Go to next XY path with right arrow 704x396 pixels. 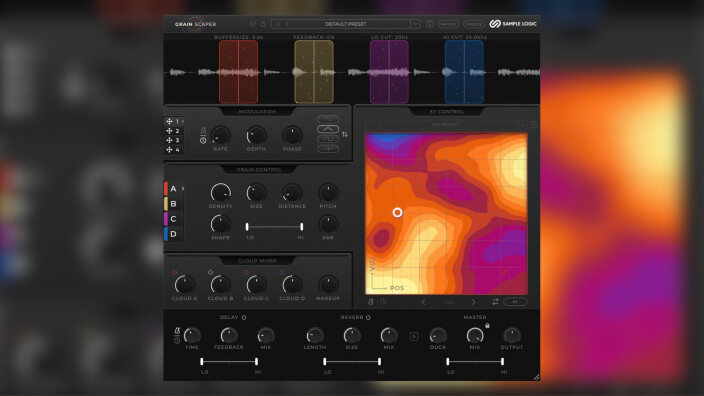pyautogui.click(x=474, y=302)
